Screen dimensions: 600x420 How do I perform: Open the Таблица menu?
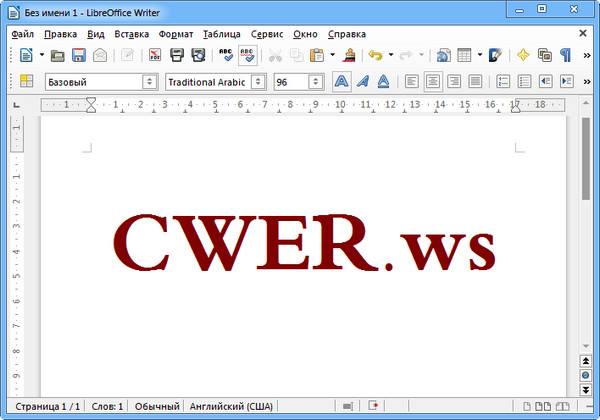(222, 34)
